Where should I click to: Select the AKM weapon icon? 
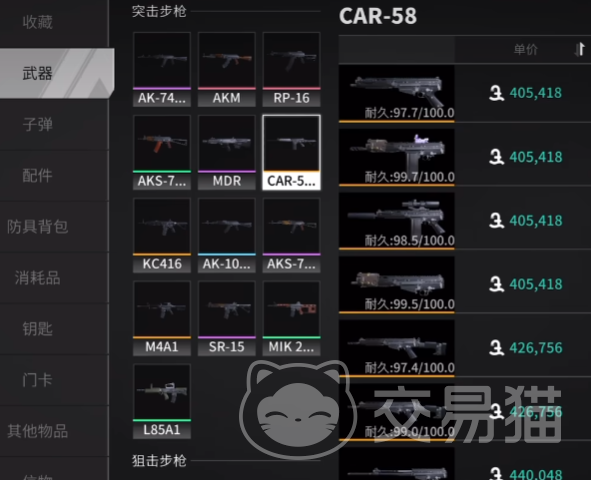pos(227,69)
